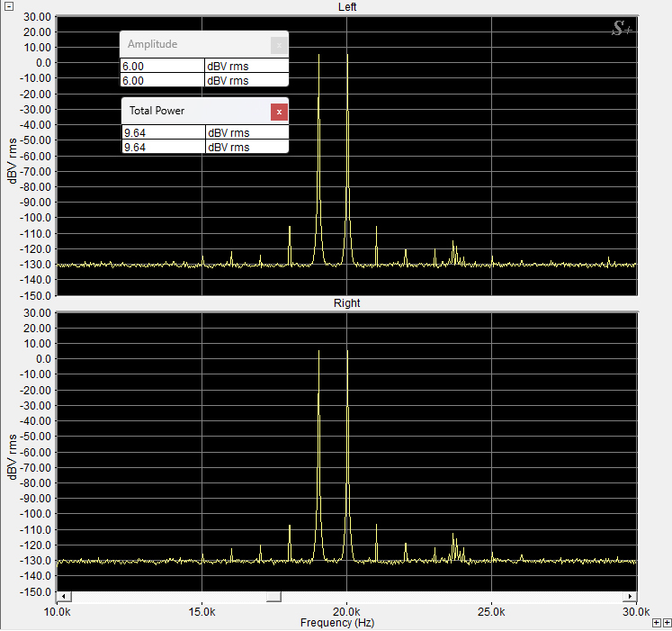
Task: Close the Amplitude readout panel
Action: (x=279, y=46)
